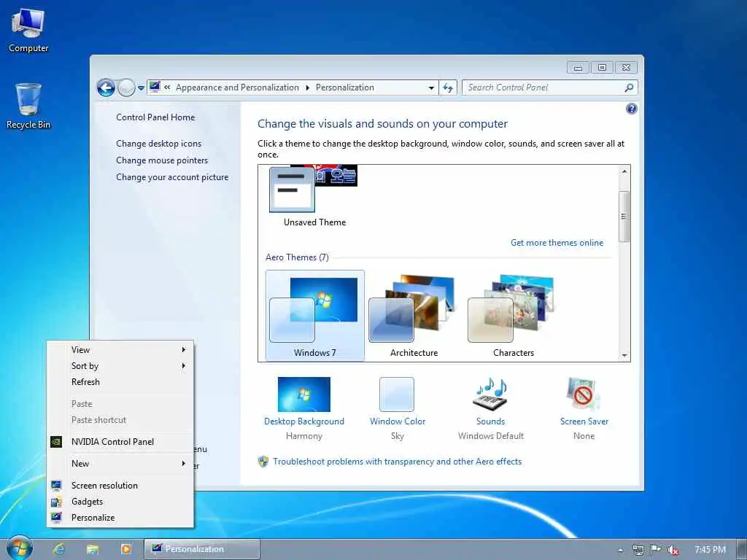Select the Characters Aero theme
Image resolution: width=747 pixels, height=560 pixels.
513,315
